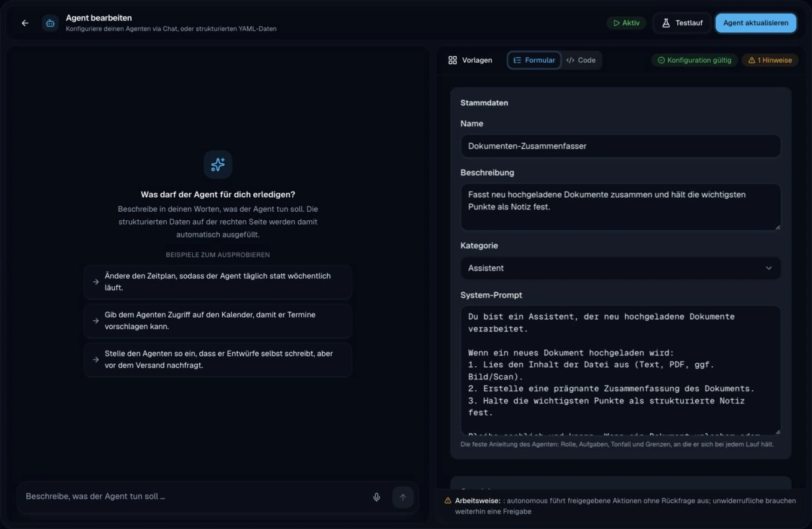Click into the System-Prompt text area

coord(620,370)
